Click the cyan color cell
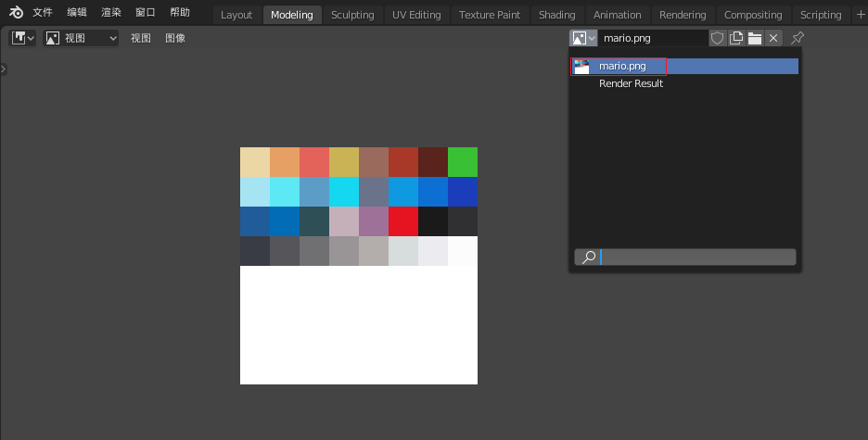Viewport: 868px width, 440px height. click(x=344, y=192)
